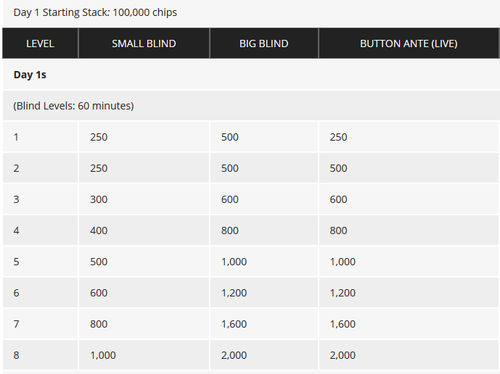Screen dimensions: 500x374
Task: Select level 6 big blind 1,200 cell
Action: pos(264,293)
